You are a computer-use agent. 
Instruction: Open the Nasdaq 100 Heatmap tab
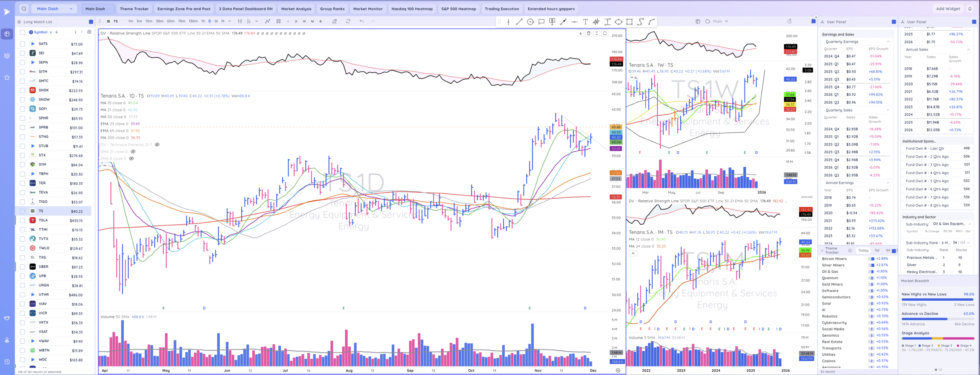click(x=412, y=9)
